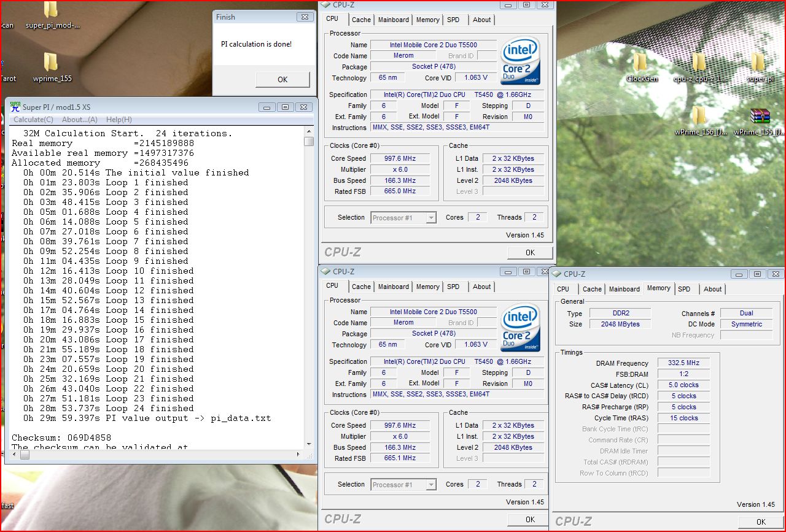The height and width of the screenshot is (532, 786).
Task: Click the CPU-Z Memory window's title icon
Action: click(x=558, y=274)
